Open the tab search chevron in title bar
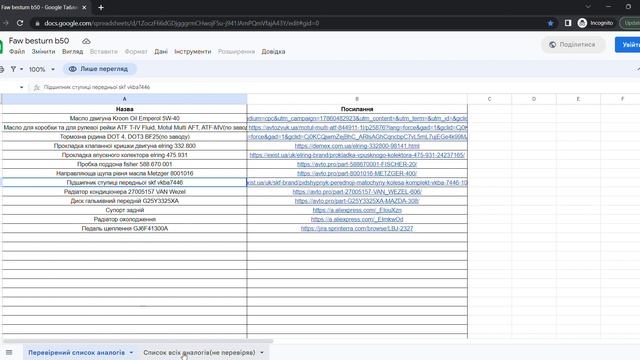The width and height of the screenshot is (640, 360). (588, 7)
